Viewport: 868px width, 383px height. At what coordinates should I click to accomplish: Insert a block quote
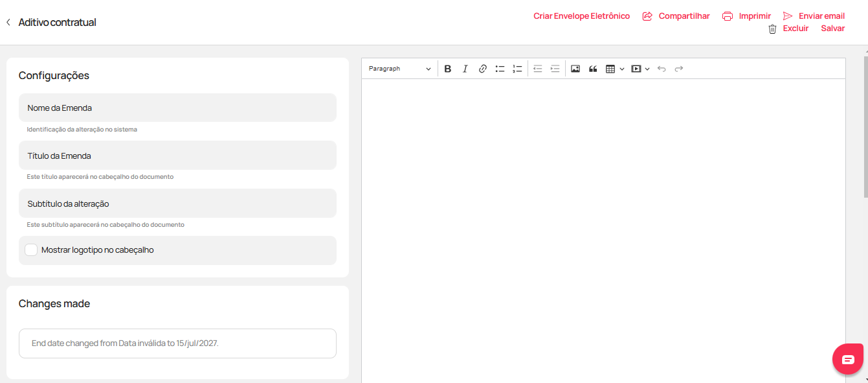[592, 69]
